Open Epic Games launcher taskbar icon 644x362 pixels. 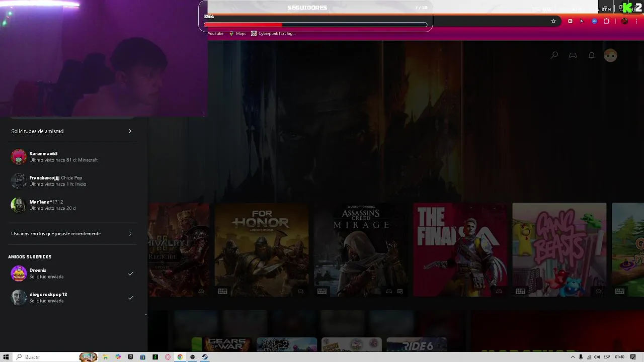pyautogui.click(x=130, y=357)
